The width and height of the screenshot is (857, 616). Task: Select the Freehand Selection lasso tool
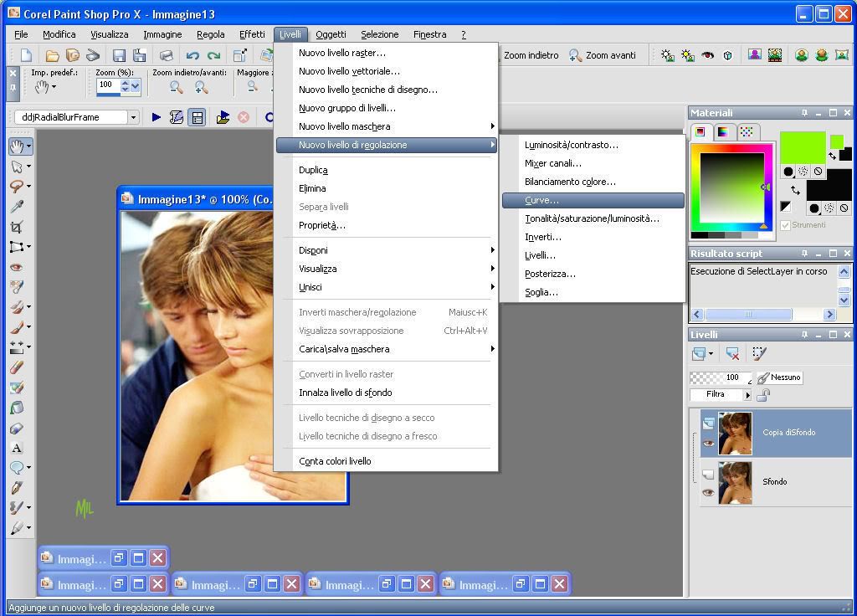pyautogui.click(x=17, y=187)
